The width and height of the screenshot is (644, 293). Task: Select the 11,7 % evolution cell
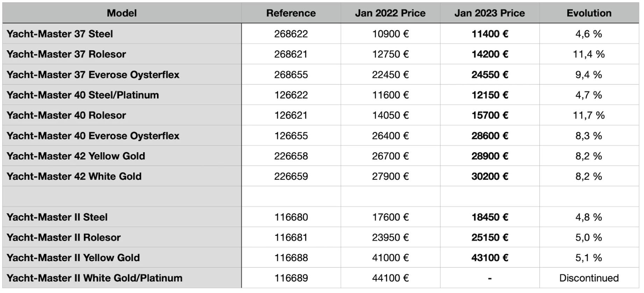tap(589, 115)
